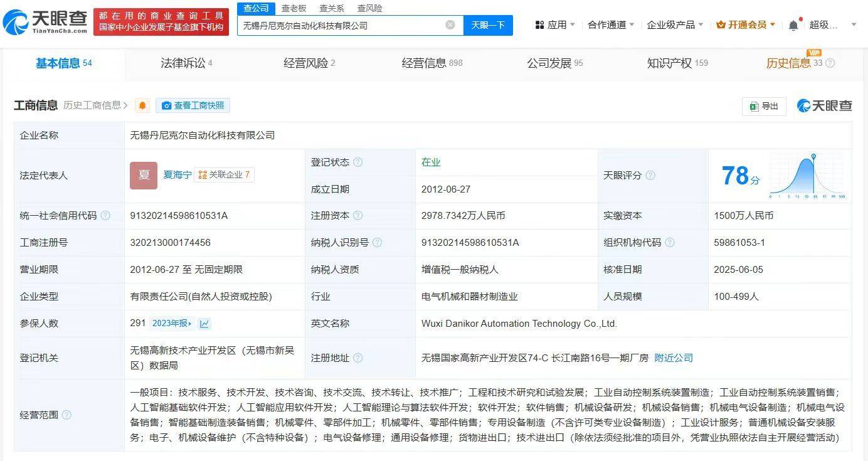This screenshot has width=868, height=461.
Task: Click the insured count 291
Action: tap(138, 324)
